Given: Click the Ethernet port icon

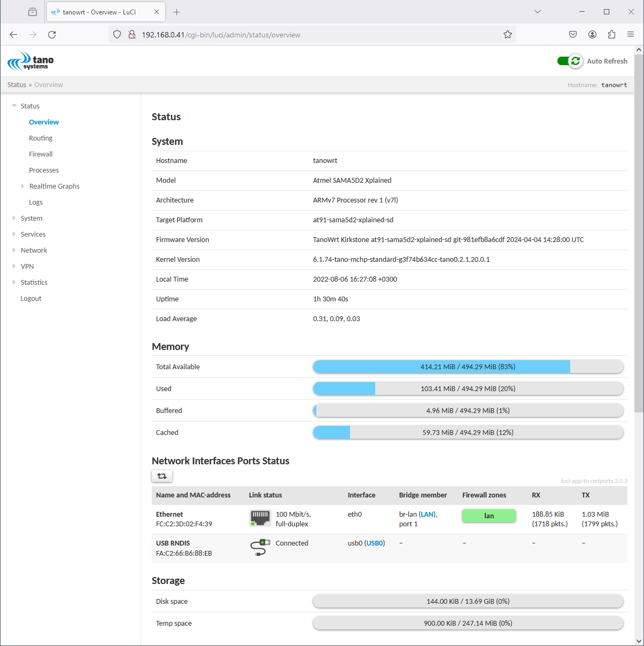Looking at the screenshot, I should pos(260,518).
